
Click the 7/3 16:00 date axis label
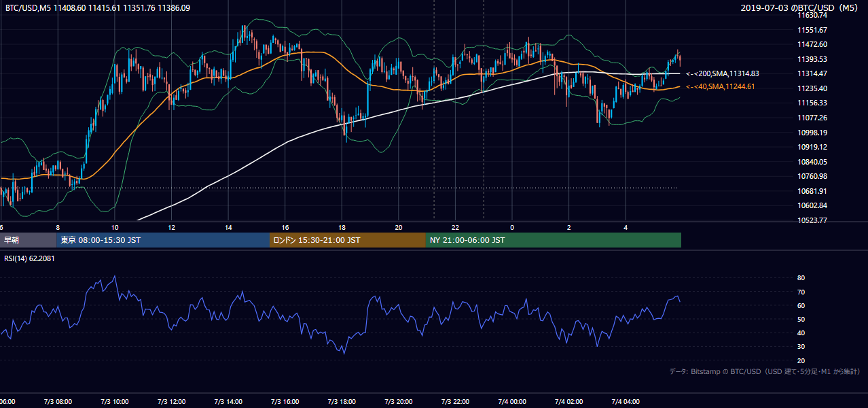(285, 402)
